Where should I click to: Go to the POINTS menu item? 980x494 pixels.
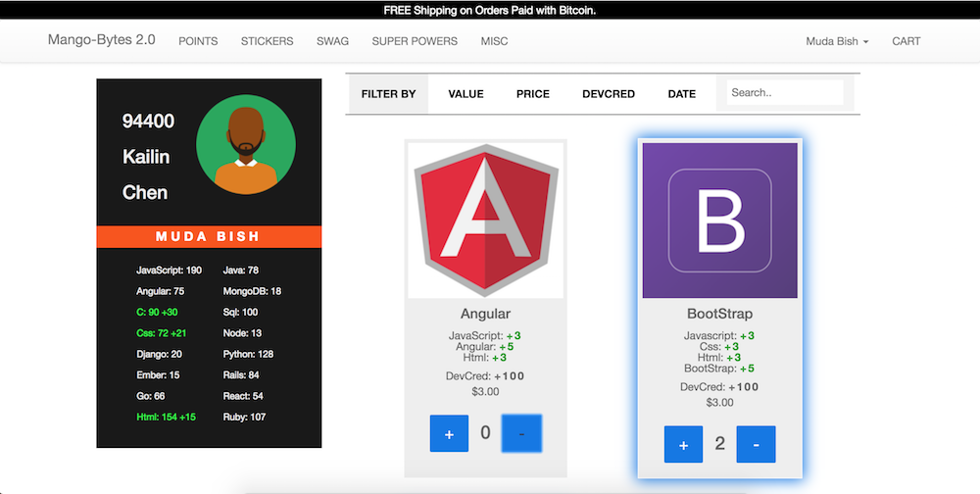[x=198, y=41]
